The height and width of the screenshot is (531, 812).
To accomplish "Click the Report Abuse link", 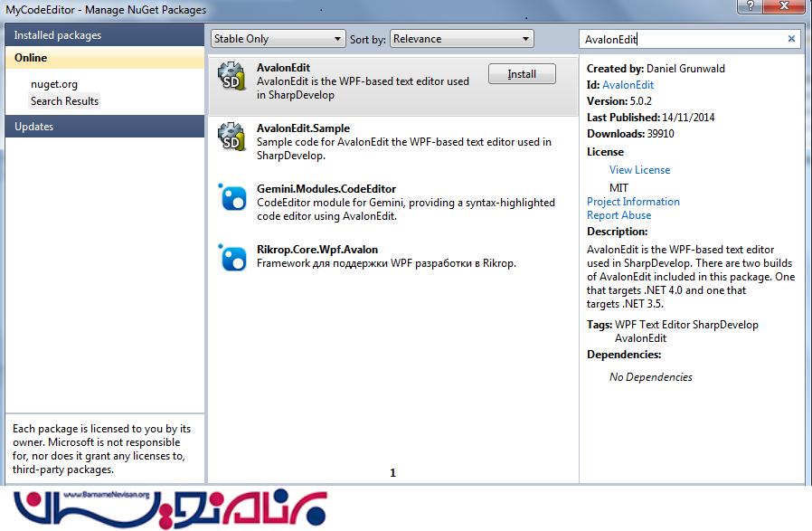I will [618, 215].
